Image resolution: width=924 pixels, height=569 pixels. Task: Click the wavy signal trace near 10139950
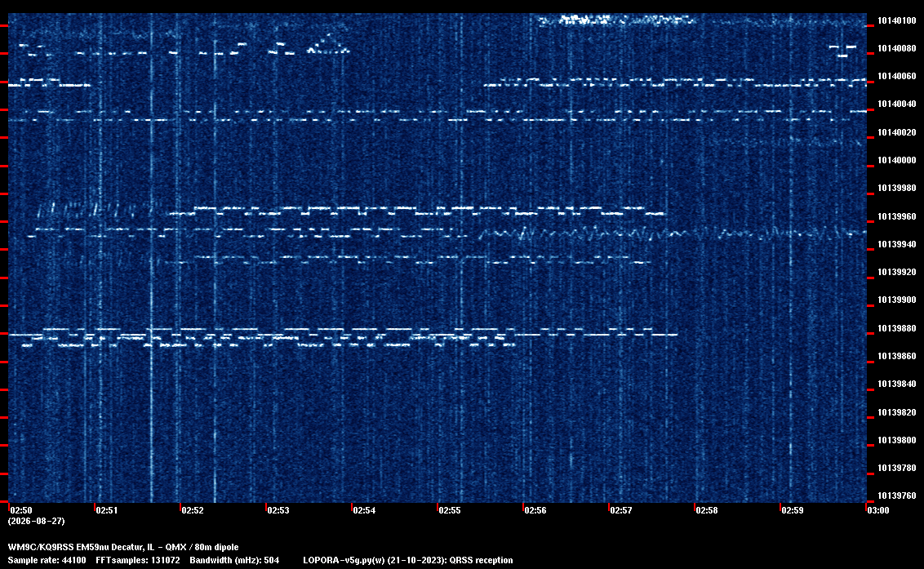pos(672,233)
